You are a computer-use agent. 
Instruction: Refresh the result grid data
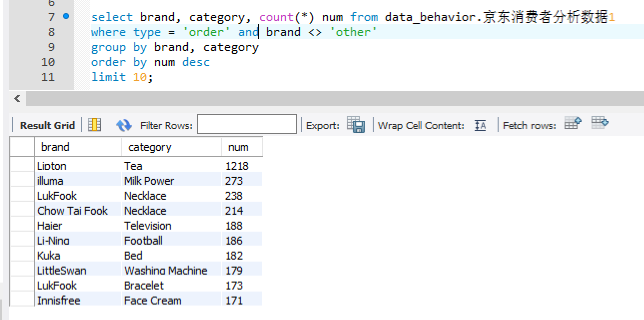coord(123,125)
